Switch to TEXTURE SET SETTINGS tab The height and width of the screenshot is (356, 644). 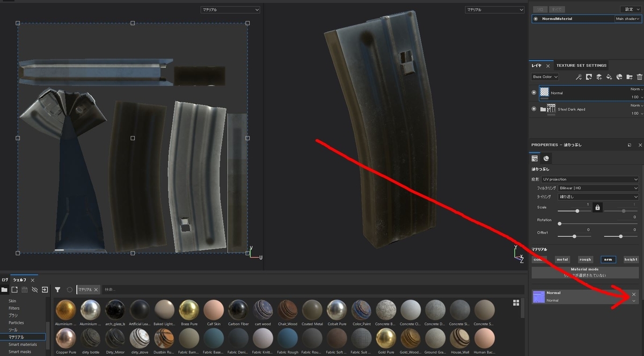(581, 66)
